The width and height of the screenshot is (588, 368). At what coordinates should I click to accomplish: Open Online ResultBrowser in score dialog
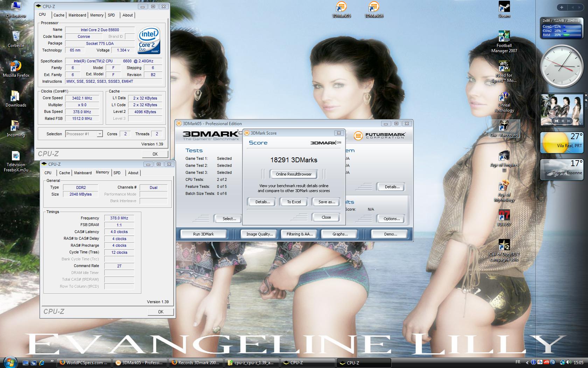(x=294, y=174)
